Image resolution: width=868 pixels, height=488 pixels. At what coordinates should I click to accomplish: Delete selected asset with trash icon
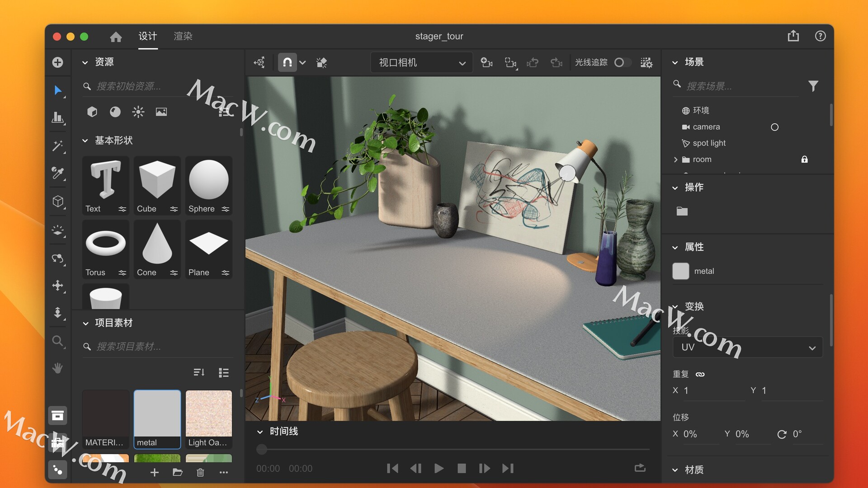point(200,473)
